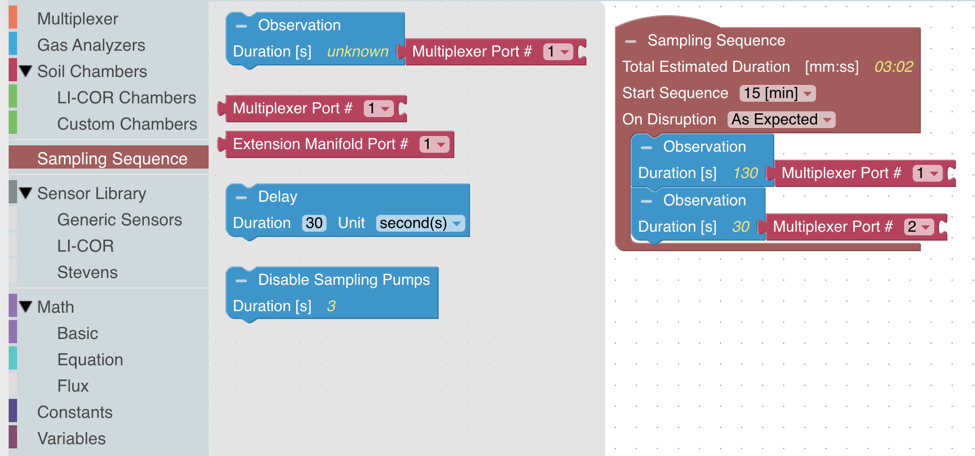Select the Multiplexer toolbox category
The image size is (975, 456).
point(77,19)
